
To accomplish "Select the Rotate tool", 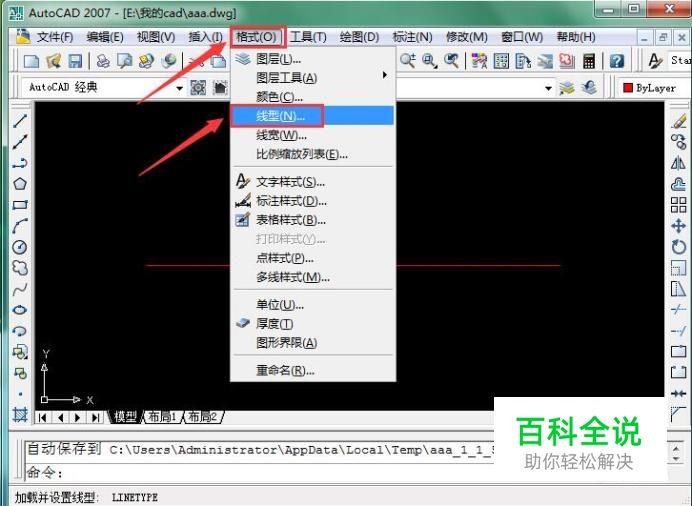I will tap(679, 247).
